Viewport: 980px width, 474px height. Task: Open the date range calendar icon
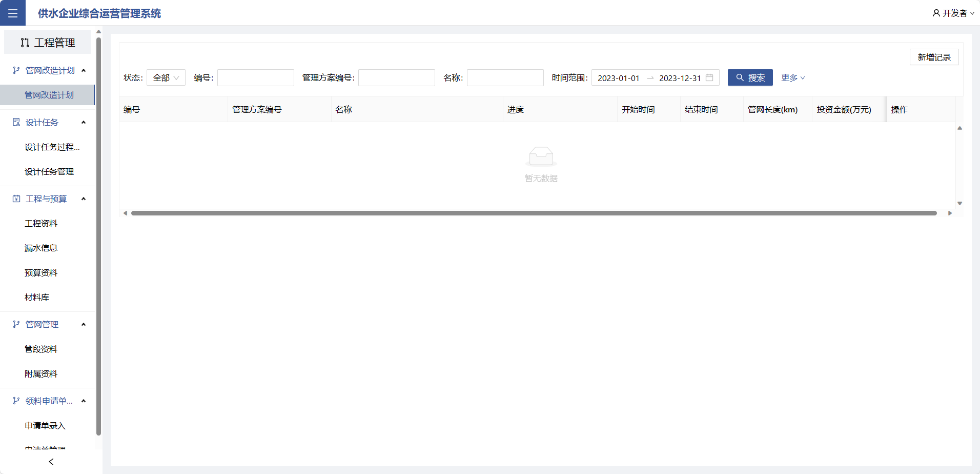(709, 77)
